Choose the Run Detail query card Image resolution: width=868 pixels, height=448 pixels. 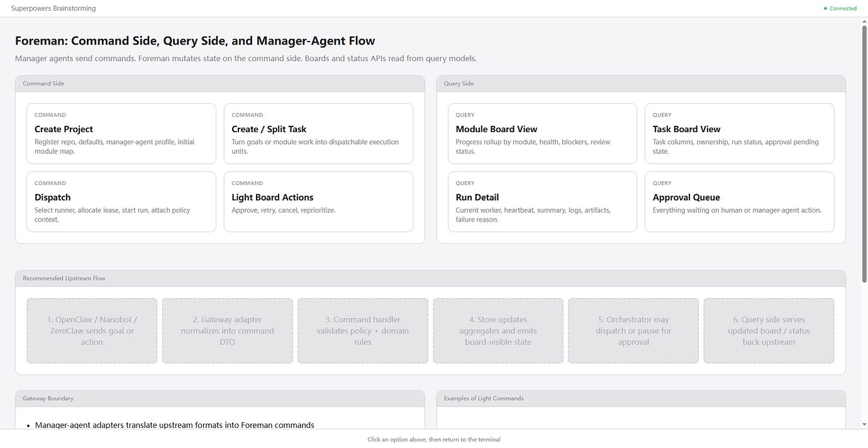coord(542,202)
